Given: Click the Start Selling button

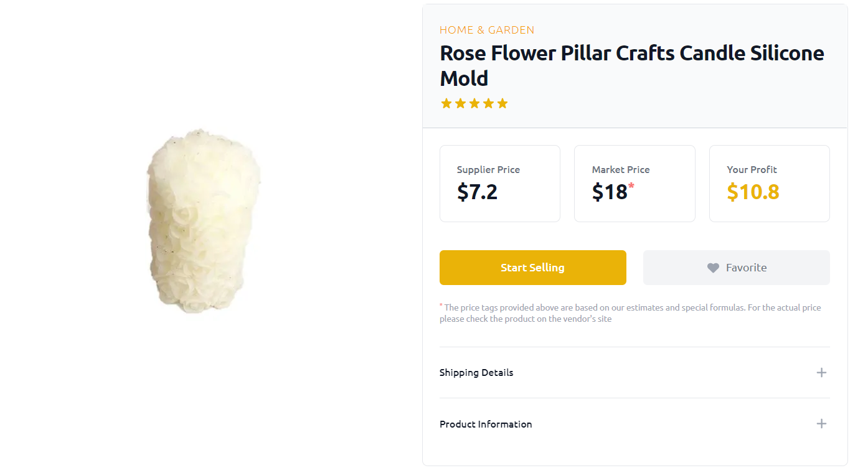Looking at the screenshot, I should click(x=532, y=267).
